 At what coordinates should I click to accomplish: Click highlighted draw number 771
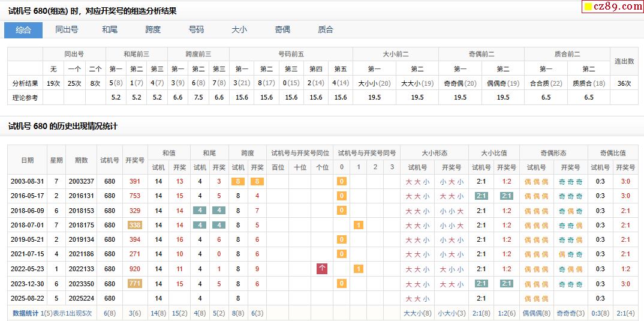135,283
